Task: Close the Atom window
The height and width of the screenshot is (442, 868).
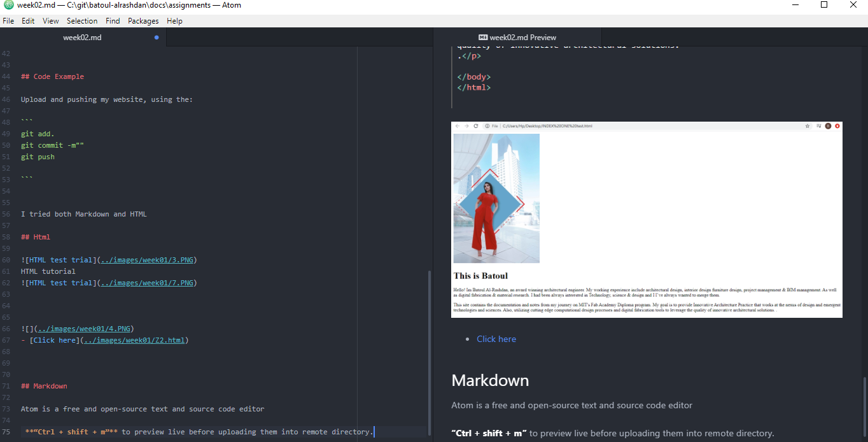Action: tap(853, 5)
